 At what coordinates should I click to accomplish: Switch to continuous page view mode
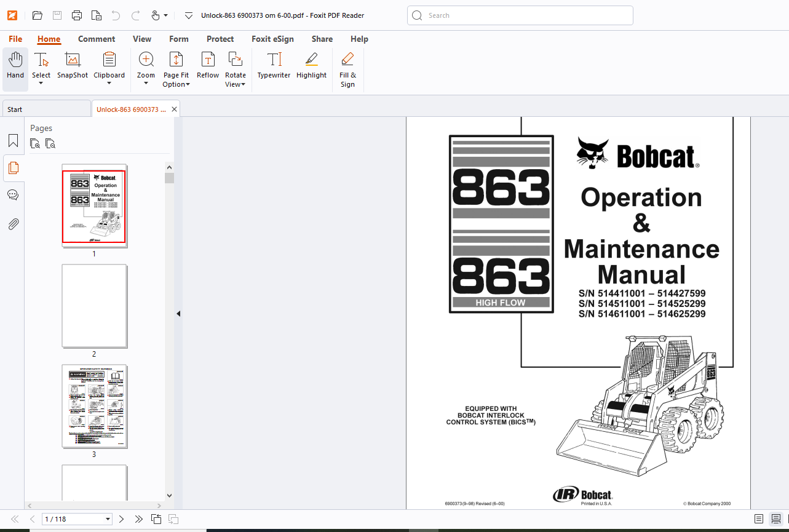[x=776, y=519]
